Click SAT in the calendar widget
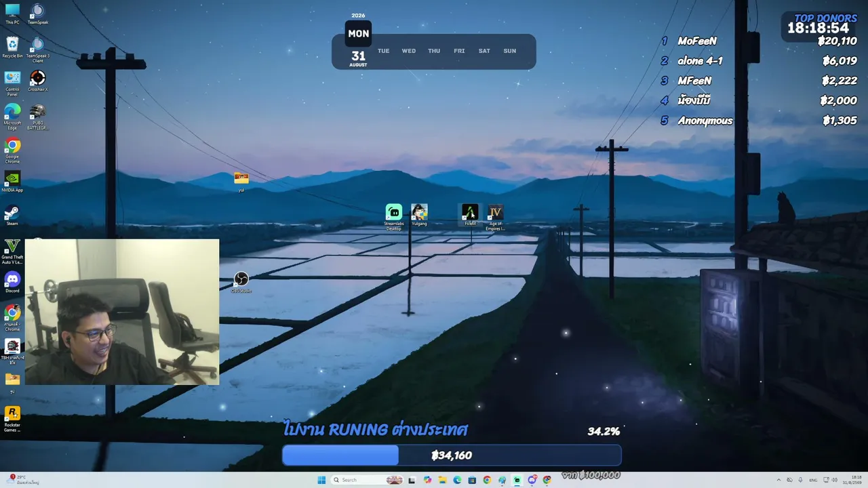 point(484,51)
